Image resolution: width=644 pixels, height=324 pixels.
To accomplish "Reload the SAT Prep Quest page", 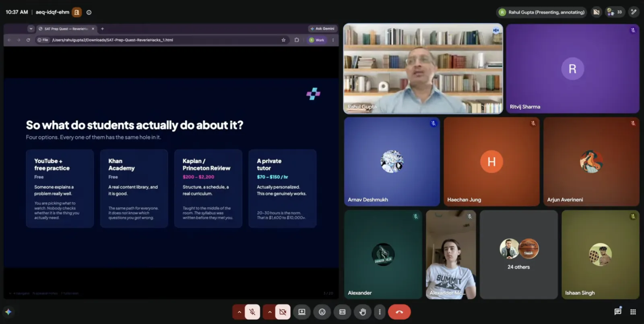I will coord(28,40).
